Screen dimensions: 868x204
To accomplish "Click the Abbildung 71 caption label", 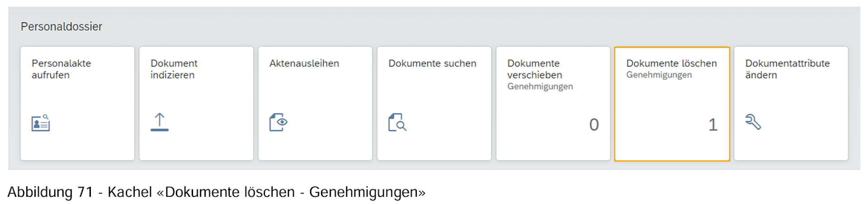I will point(50,192).
